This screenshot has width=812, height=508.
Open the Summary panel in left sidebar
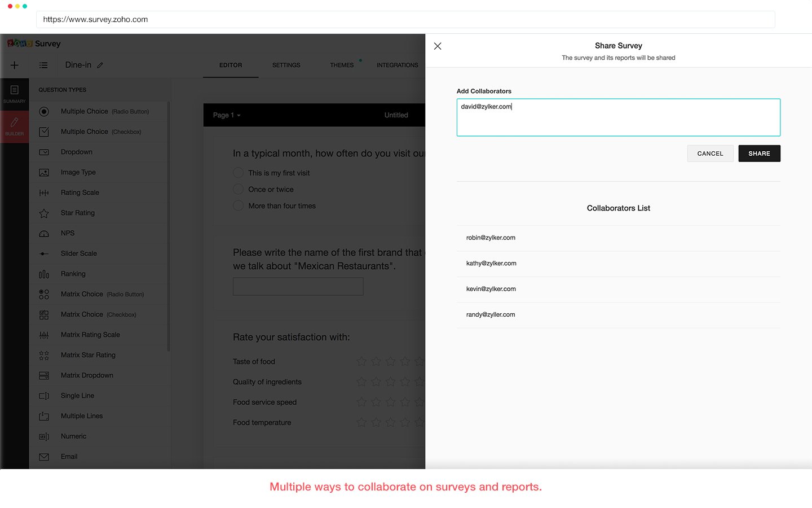[15, 94]
